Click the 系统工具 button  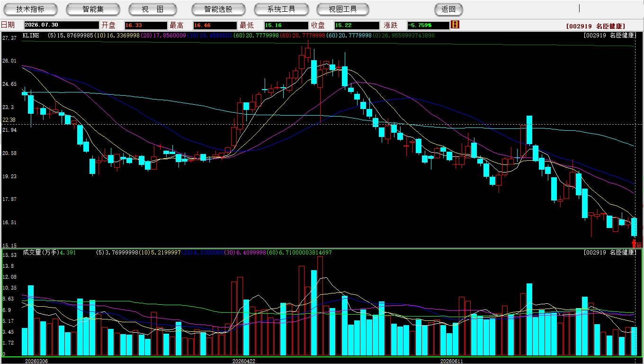tap(281, 9)
